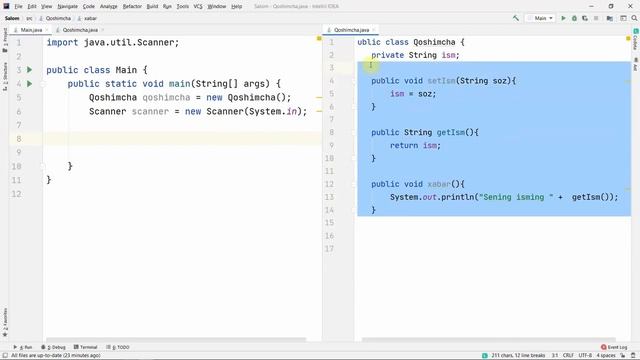Click the run gutter arrow beside class Main

pos(29,70)
